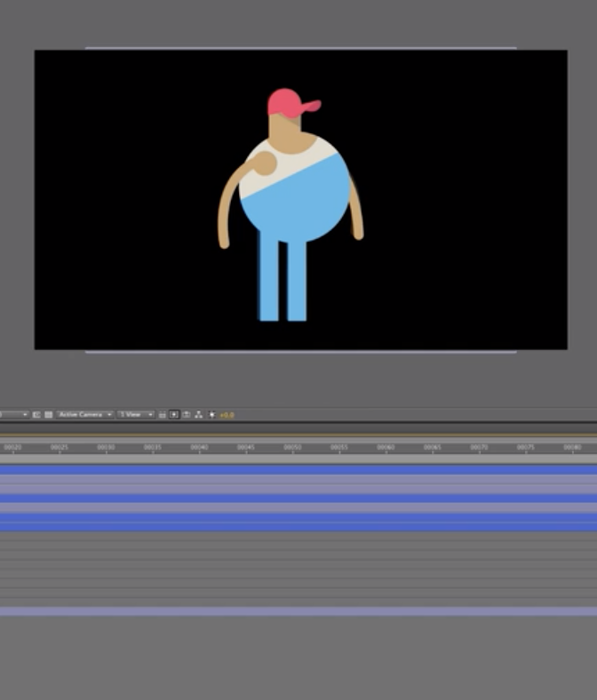Click the Reset Exposure icon

pyautogui.click(x=211, y=415)
